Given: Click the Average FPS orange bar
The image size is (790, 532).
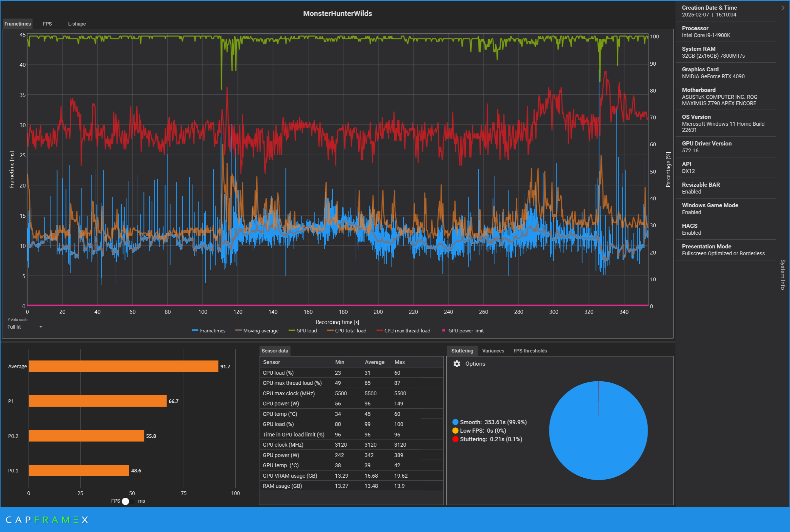Looking at the screenshot, I should [x=123, y=366].
